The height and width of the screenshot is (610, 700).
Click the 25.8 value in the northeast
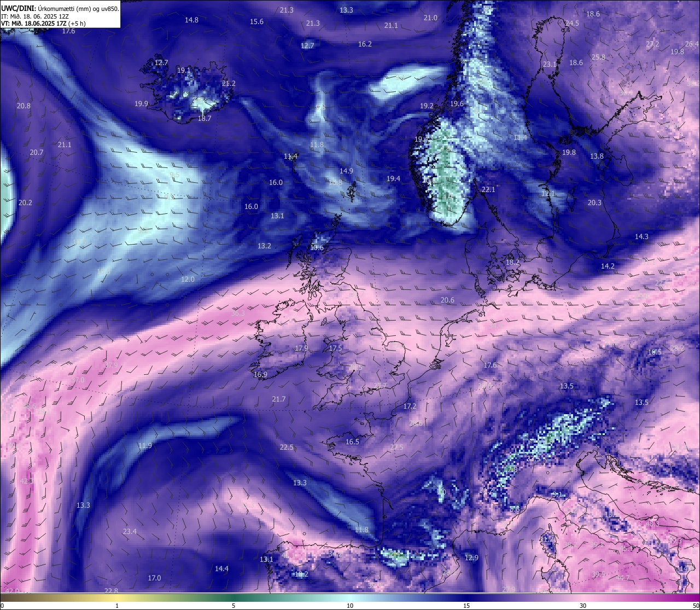pos(598,57)
